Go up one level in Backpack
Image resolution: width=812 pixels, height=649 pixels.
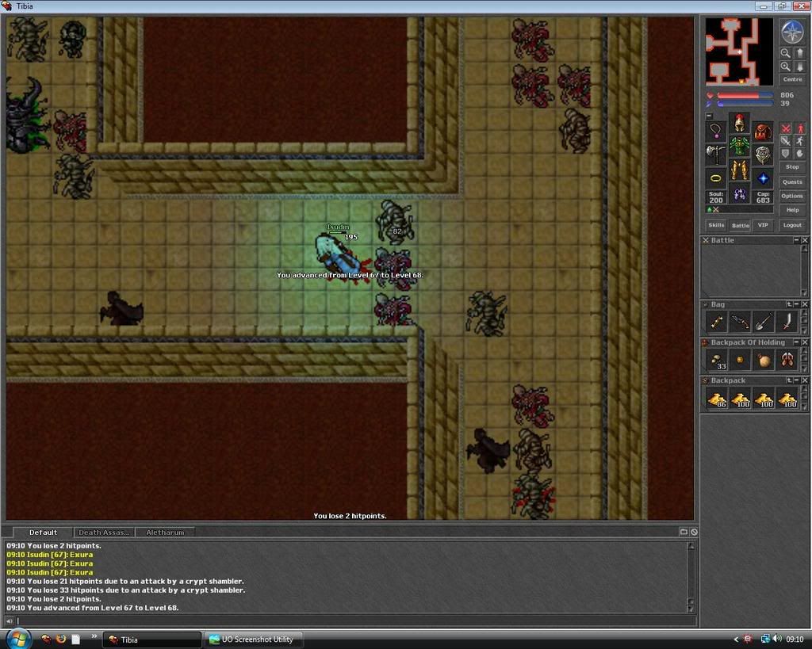point(789,380)
